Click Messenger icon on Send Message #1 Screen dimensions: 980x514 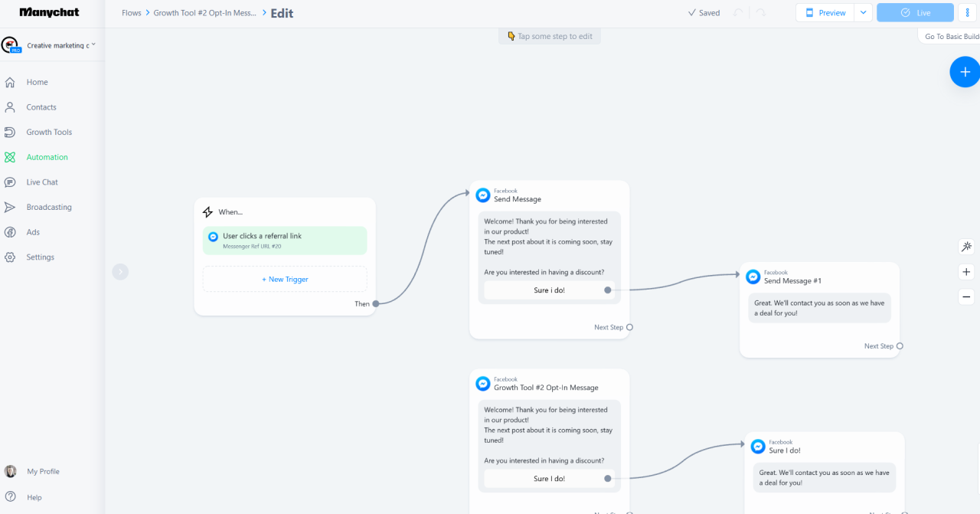(x=753, y=277)
